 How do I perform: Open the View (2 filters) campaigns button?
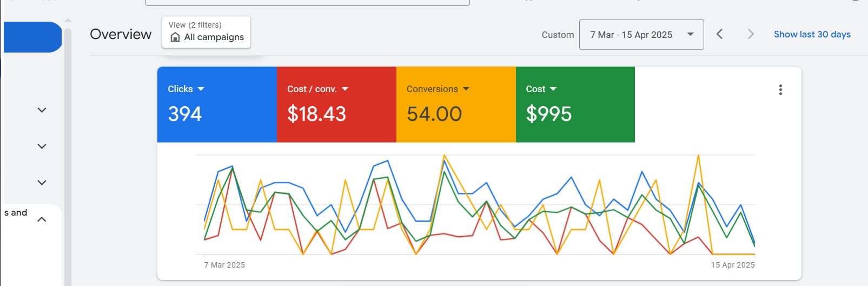click(206, 32)
